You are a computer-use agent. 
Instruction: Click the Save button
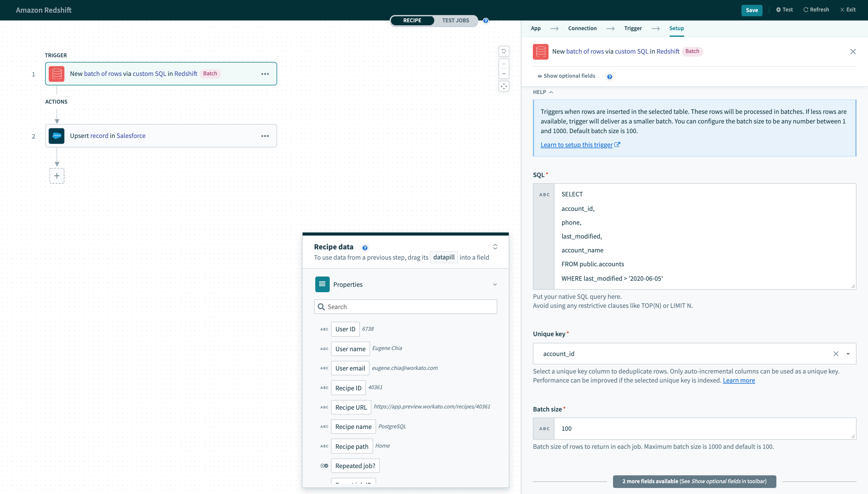(752, 10)
